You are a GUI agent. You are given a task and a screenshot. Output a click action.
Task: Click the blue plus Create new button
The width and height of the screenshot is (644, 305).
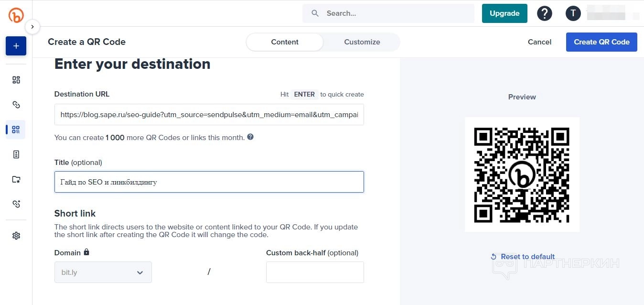click(x=16, y=46)
